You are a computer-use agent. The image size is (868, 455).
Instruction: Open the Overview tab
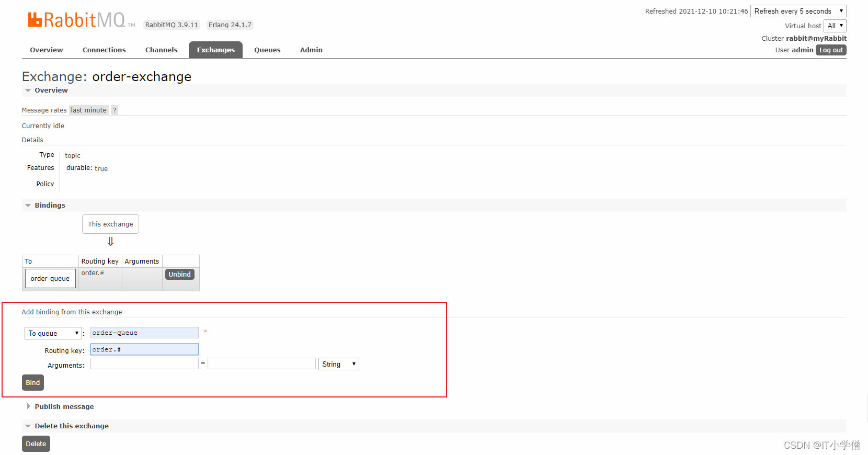coord(47,50)
